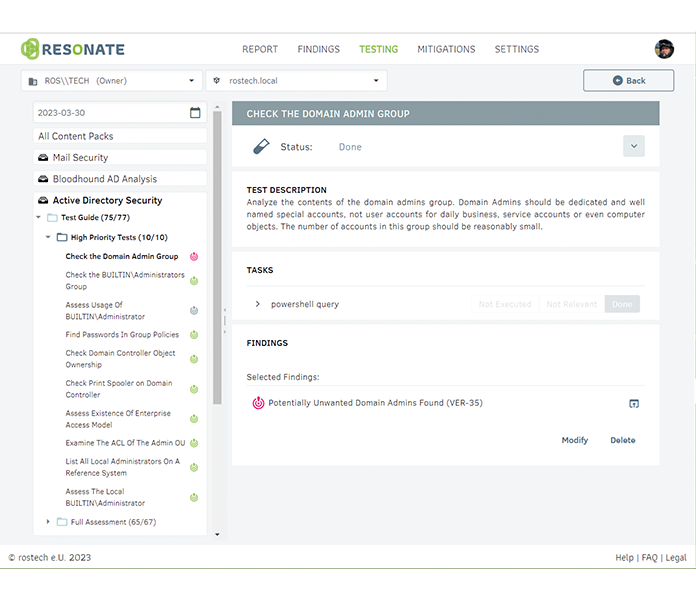The height and width of the screenshot is (600, 696).
Task: Open the ROS\\TECH owner dropdown
Action: (111, 81)
